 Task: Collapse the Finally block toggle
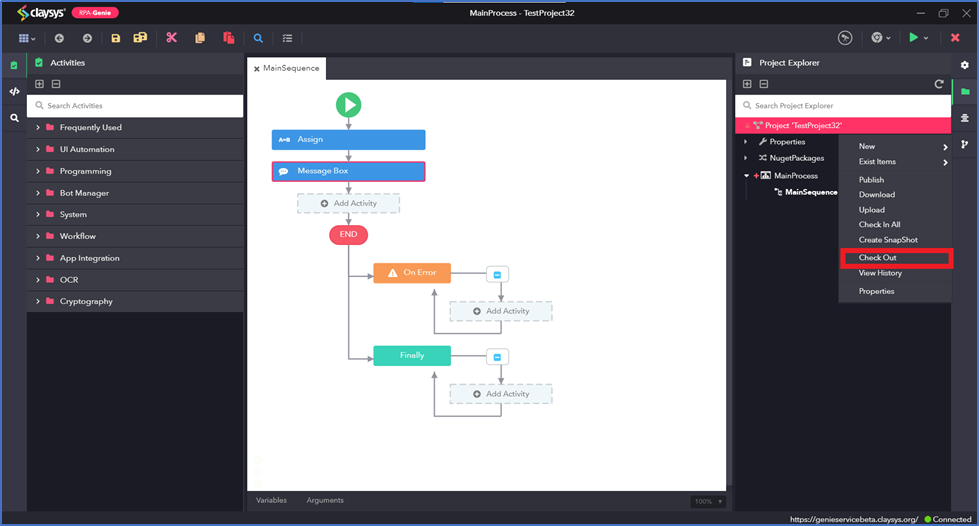tap(498, 357)
